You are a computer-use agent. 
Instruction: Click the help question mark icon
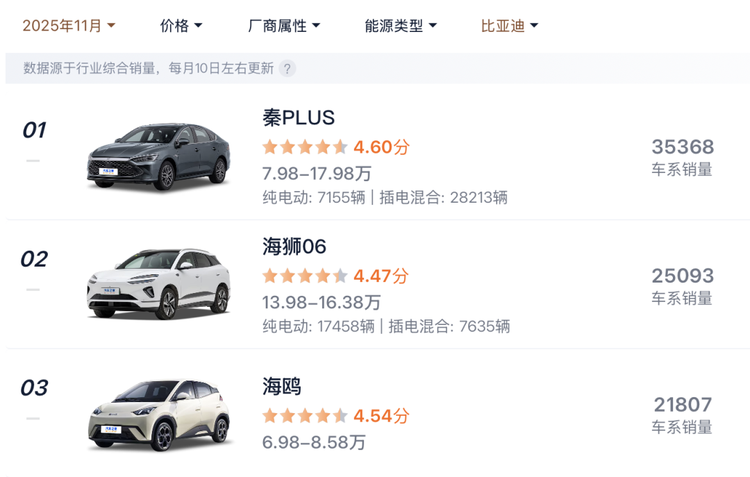[288, 69]
